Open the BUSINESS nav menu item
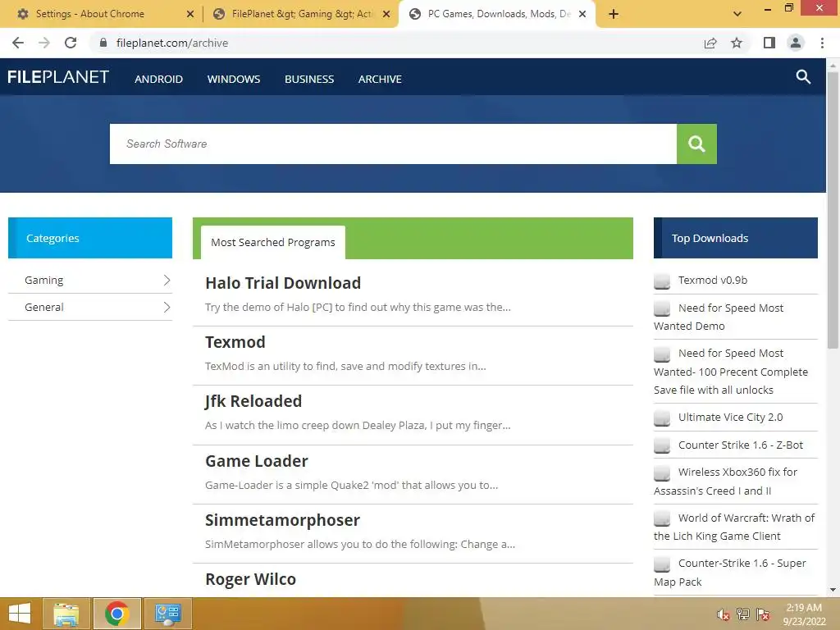Viewport: 840px width, 630px height. click(309, 80)
